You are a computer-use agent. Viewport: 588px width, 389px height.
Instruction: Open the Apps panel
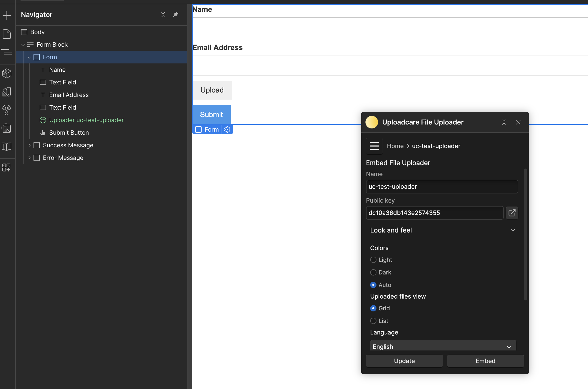click(7, 168)
